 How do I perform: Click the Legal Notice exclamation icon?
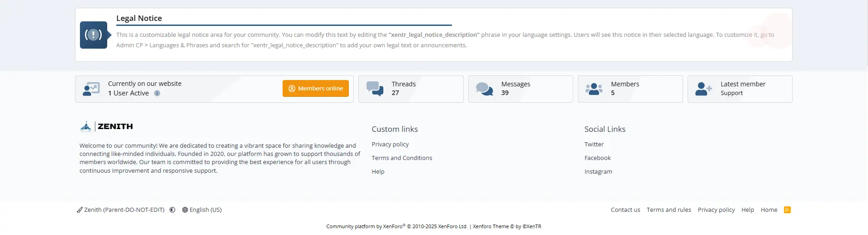tap(94, 35)
